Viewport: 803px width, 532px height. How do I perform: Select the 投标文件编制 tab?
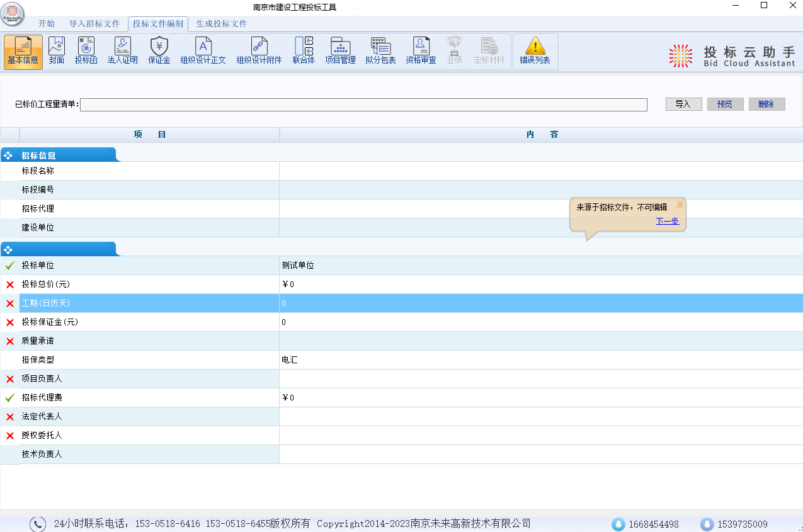pos(158,24)
